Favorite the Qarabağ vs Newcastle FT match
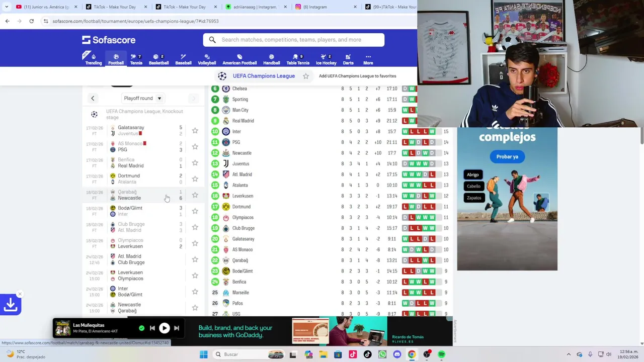 [195, 195]
